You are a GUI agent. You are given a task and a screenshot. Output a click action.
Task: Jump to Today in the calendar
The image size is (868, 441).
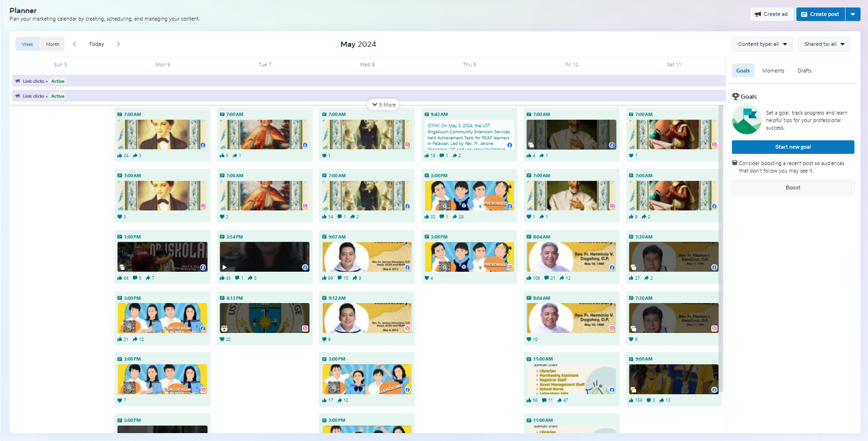click(96, 44)
